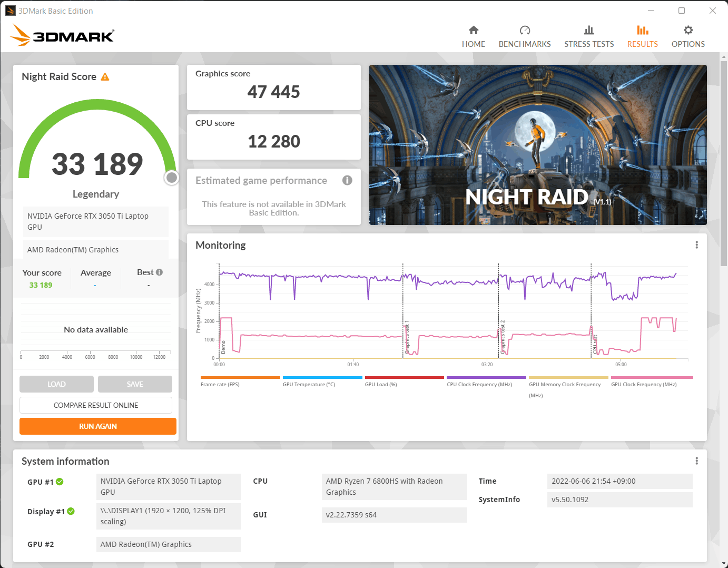Click the LOAD button
This screenshot has height=568, width=728.
pos(56,384)
